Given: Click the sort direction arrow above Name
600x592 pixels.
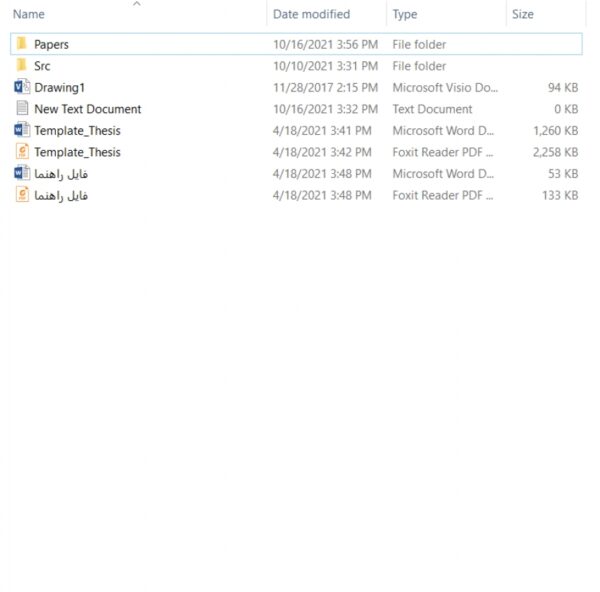Looking at the screenshot, I should click(x=137, y=4).
